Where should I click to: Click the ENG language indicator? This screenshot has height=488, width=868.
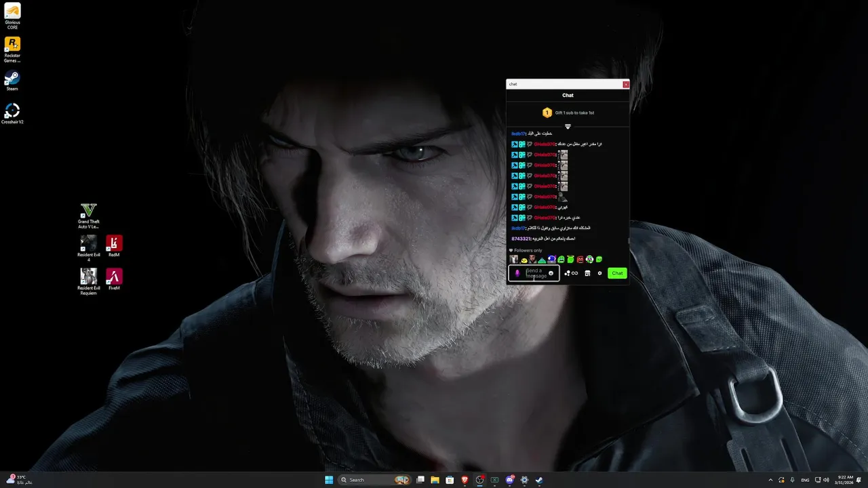806,480
